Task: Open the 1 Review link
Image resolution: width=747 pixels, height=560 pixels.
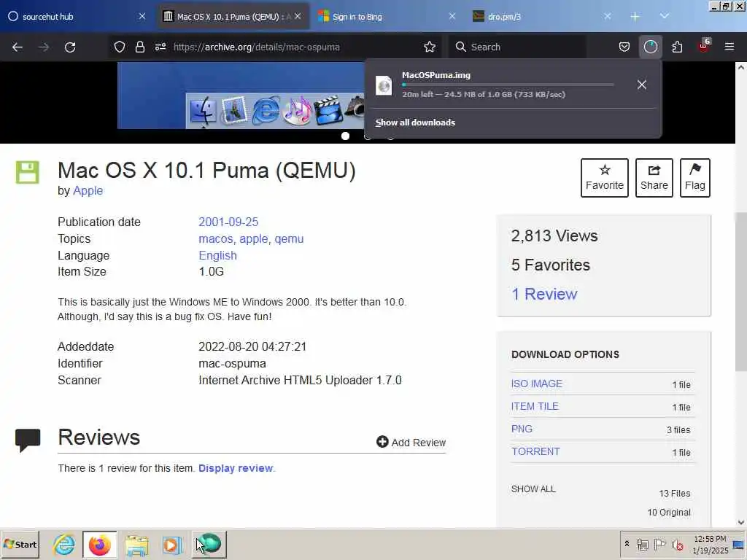Action: (544, 294)
